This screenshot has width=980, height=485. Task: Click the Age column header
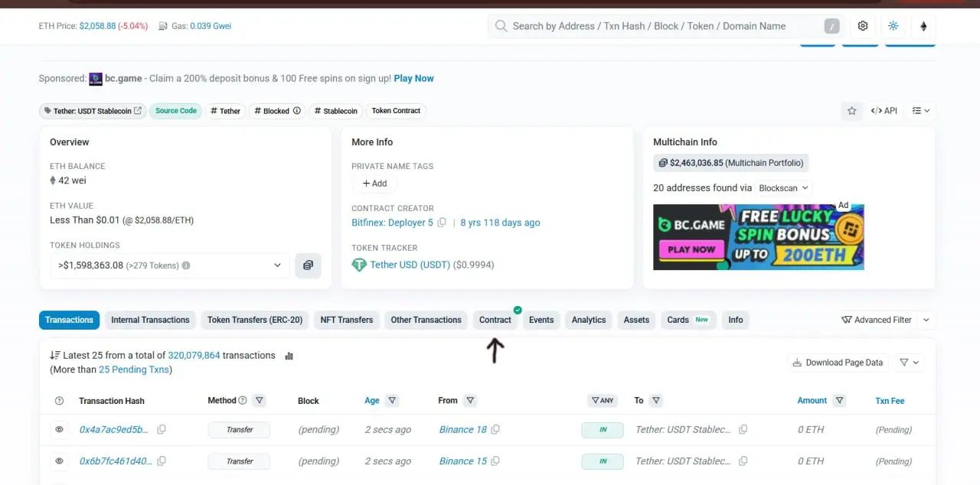372,400
